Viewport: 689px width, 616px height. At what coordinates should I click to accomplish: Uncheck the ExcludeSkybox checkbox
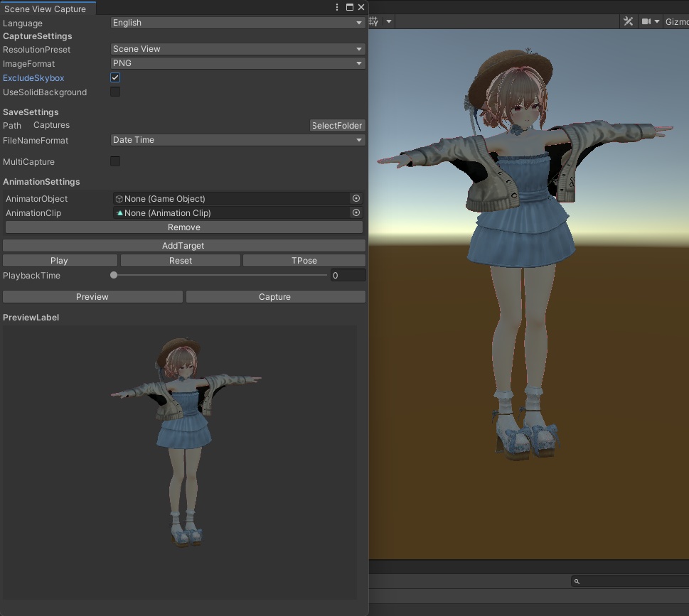pos(115,77)
